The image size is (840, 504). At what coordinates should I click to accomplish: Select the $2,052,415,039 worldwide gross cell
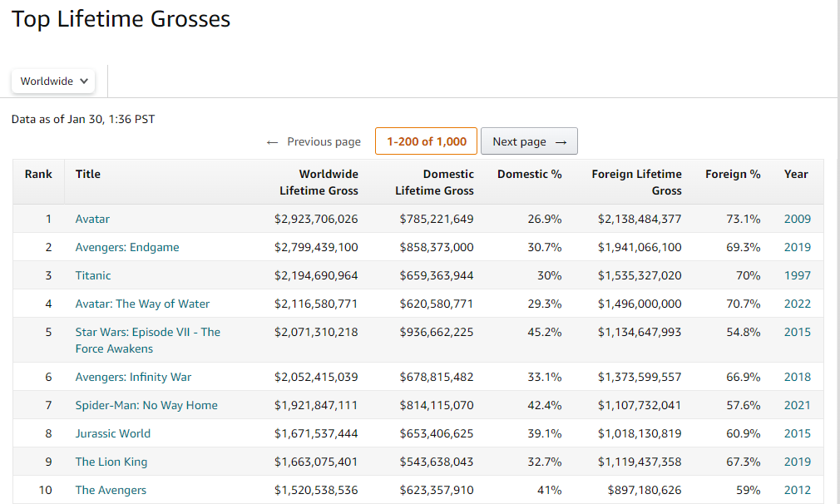(x=316, y=377)
